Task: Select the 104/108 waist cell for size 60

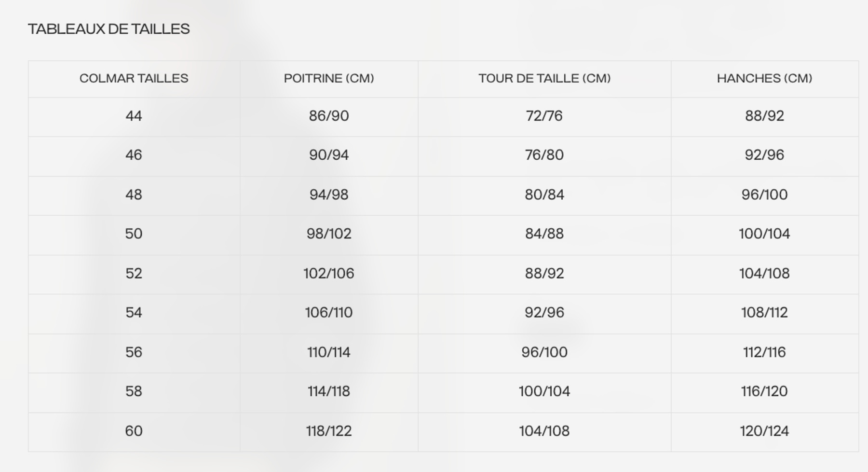Action: point(544,431)
